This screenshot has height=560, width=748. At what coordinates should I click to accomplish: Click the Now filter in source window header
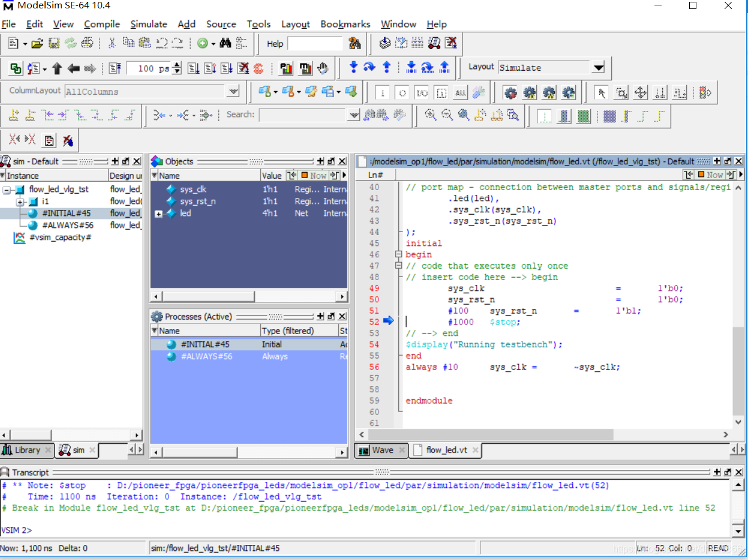click(710, 174)
